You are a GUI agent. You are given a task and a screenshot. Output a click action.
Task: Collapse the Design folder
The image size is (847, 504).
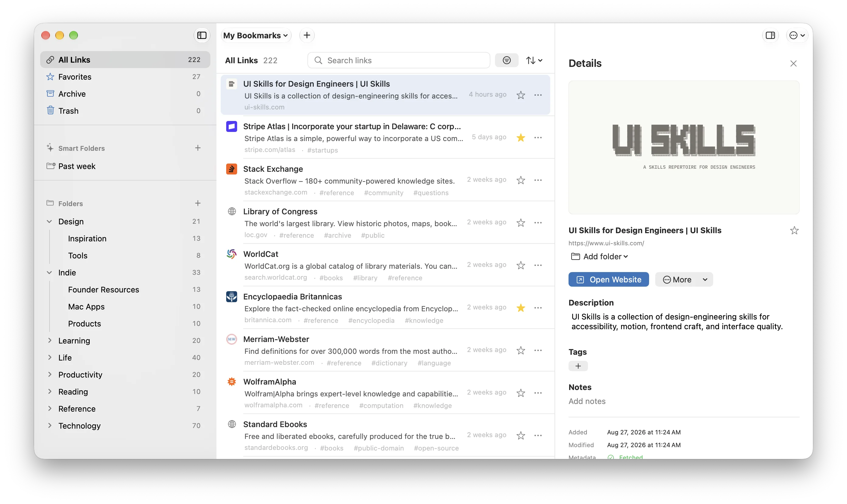pyautogui.click(x=50, y=222)
